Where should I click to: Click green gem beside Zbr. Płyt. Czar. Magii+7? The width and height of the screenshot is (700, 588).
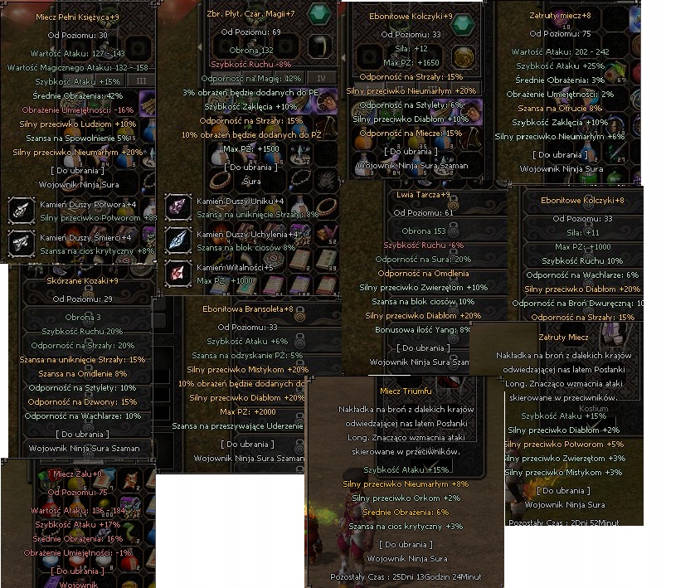[319, 14]
